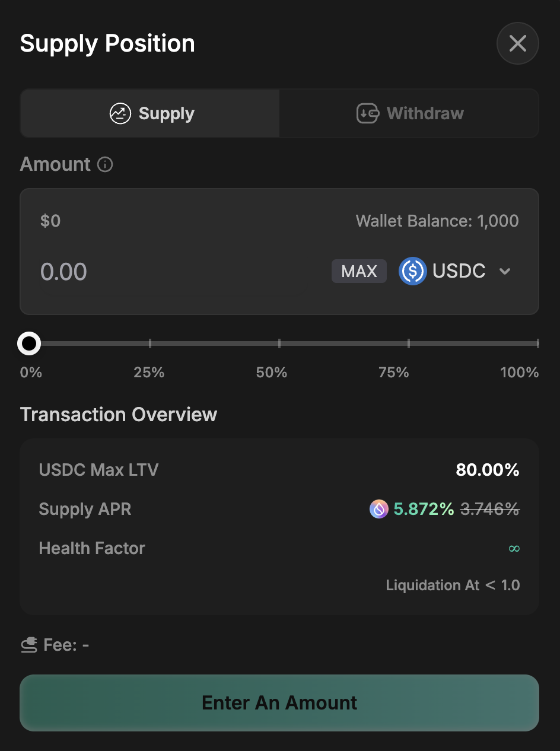Click the Supply APR reward token icon
Image resolution: width=560 pixels, height=751 pixels.
coord(378,509)
